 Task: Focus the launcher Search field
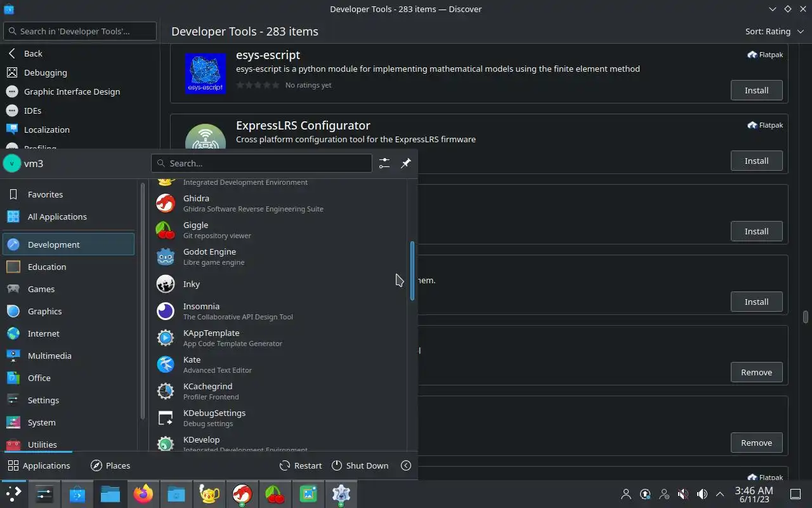(261, 163)
